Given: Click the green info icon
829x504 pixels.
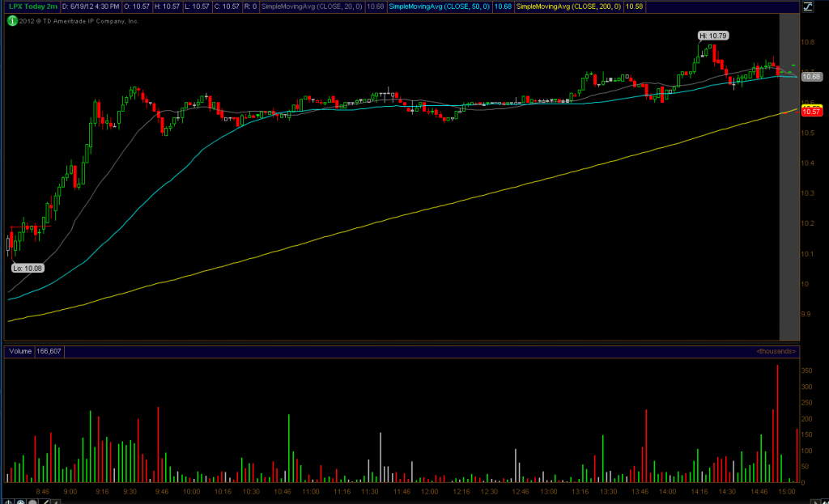Looking at the screenshot, I should pyautogui.click(x=12, y=21).
